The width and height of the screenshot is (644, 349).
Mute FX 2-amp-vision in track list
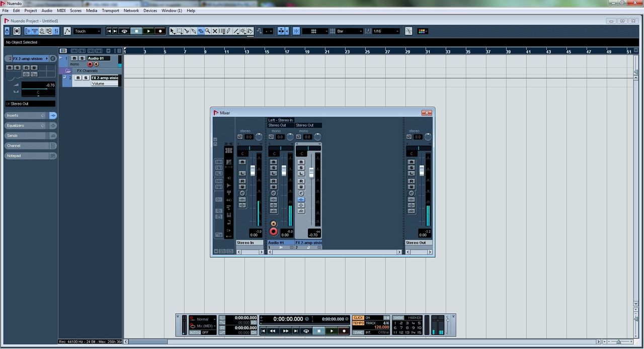(x=78, y=78)
